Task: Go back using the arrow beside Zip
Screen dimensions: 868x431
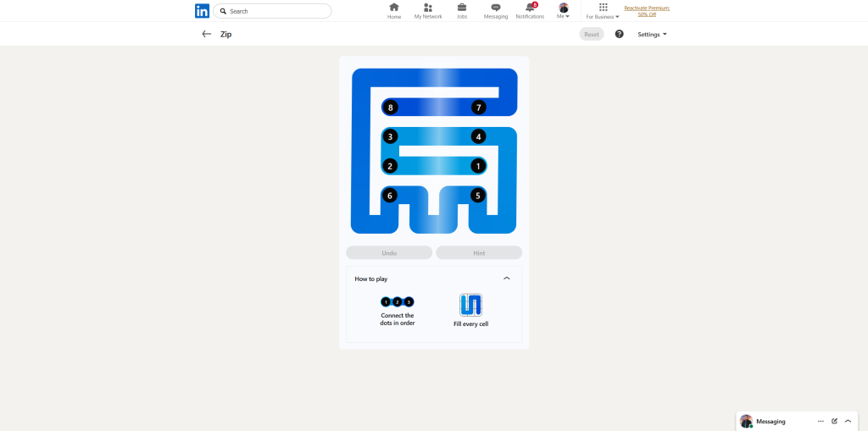Action: (x=207, y=34)
